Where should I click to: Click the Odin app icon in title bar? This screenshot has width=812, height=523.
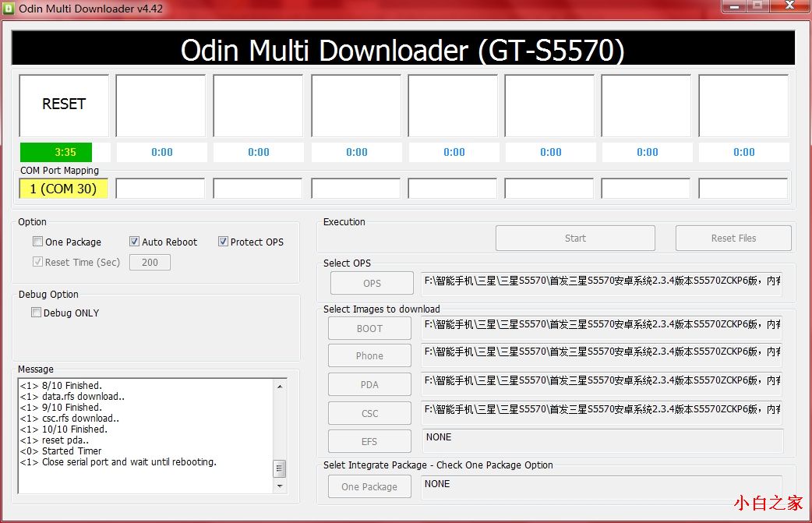pyautogui.click(x=9, y=9)
